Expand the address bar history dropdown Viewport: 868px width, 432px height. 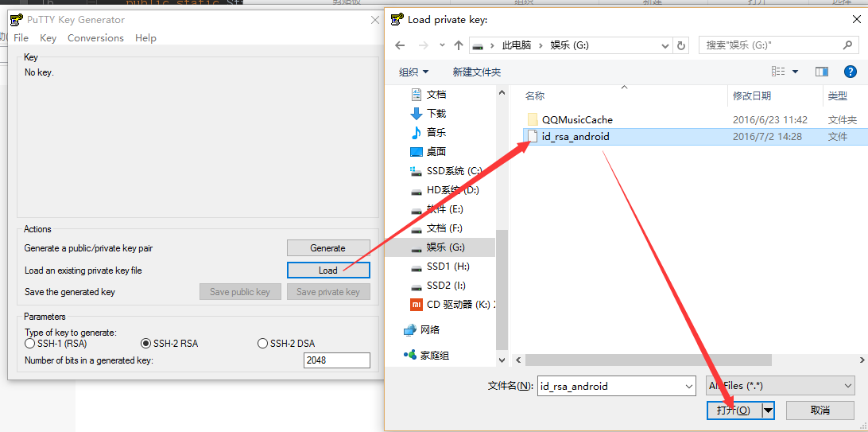click(x=665, y=45)
